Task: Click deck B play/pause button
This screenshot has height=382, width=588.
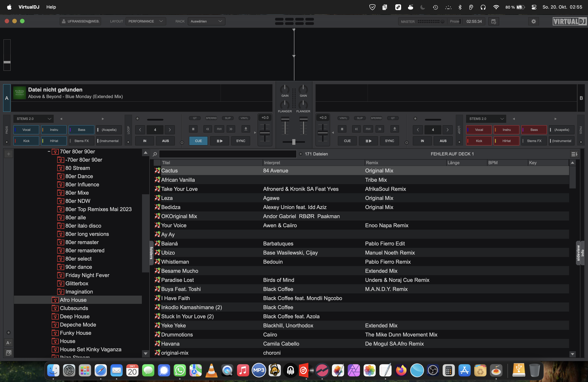Action: coord(368,141)
